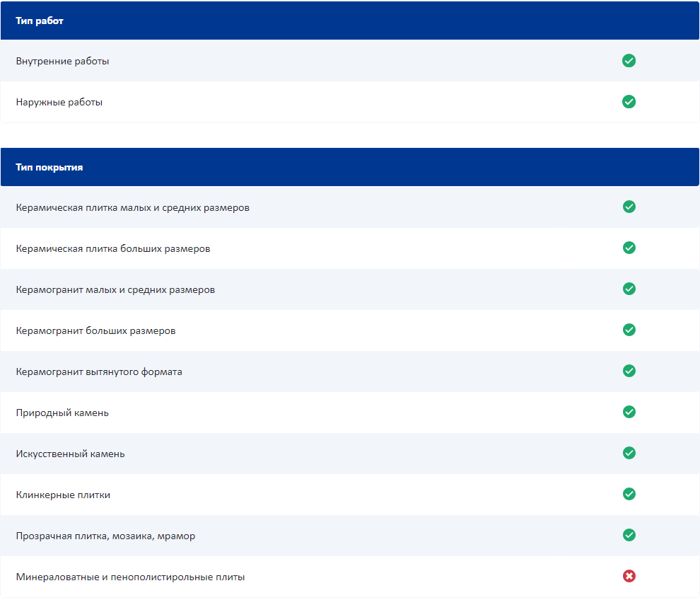Click checkmark next to Керамогранит вытянутого формата
This screenshot has width=700, height=605.
[629, 371]
